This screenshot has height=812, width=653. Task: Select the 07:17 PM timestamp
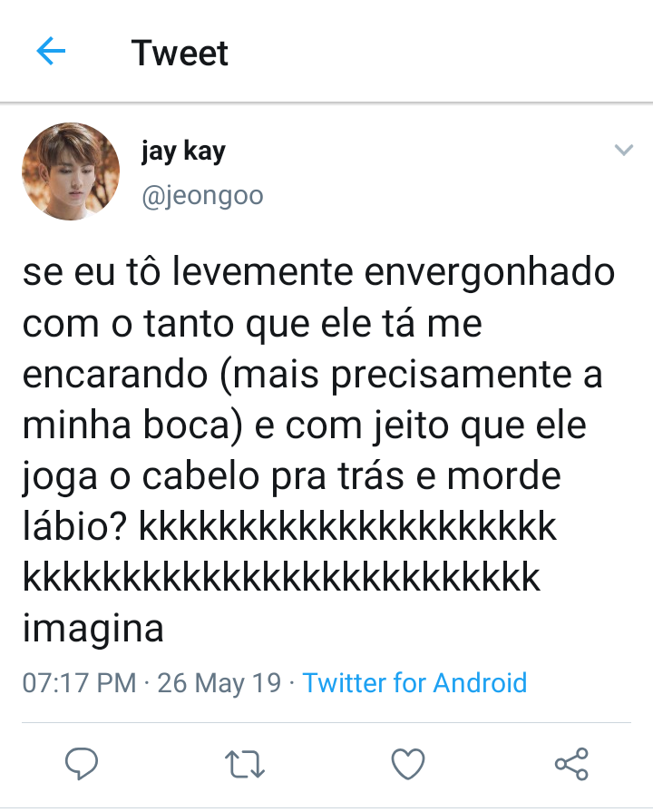[x=79, y=682]
